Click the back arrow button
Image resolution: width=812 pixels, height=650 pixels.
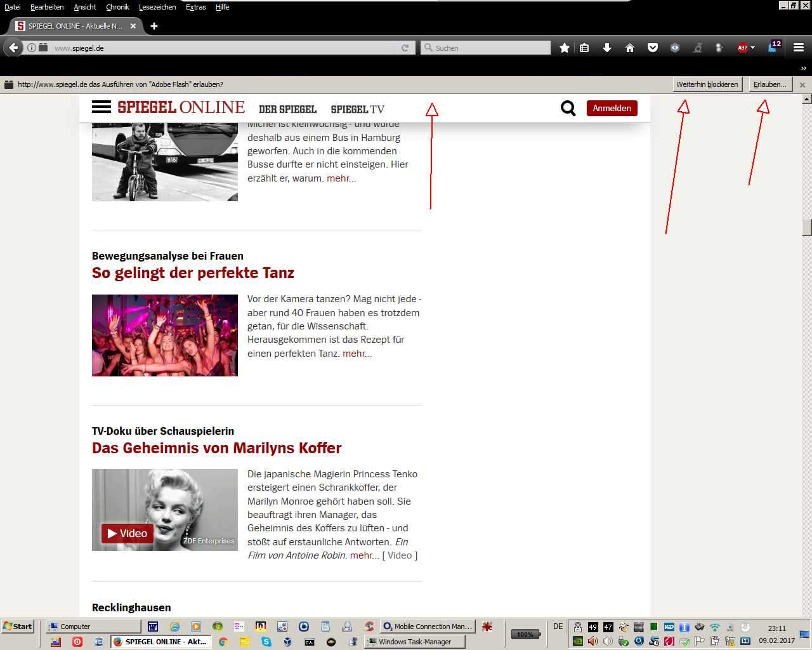coord(13,48)
